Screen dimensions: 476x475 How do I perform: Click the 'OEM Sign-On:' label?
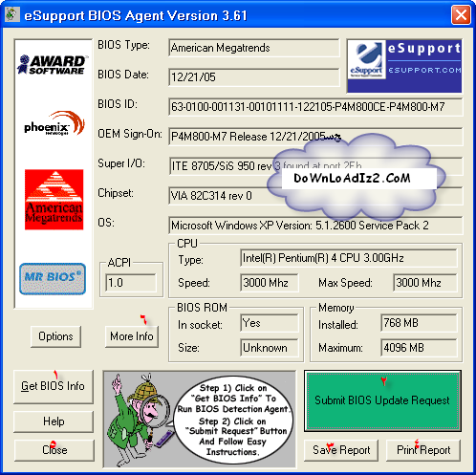click(130, 134)
